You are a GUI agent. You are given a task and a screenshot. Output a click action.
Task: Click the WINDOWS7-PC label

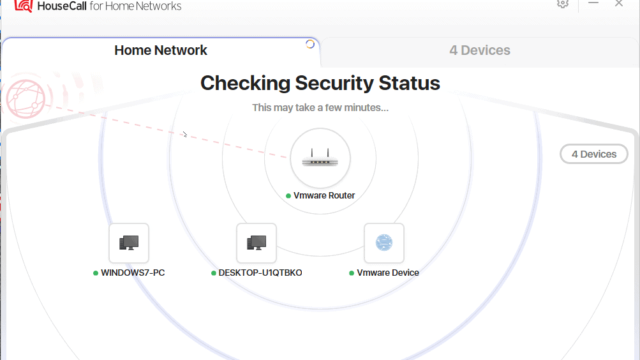(133, 273)
